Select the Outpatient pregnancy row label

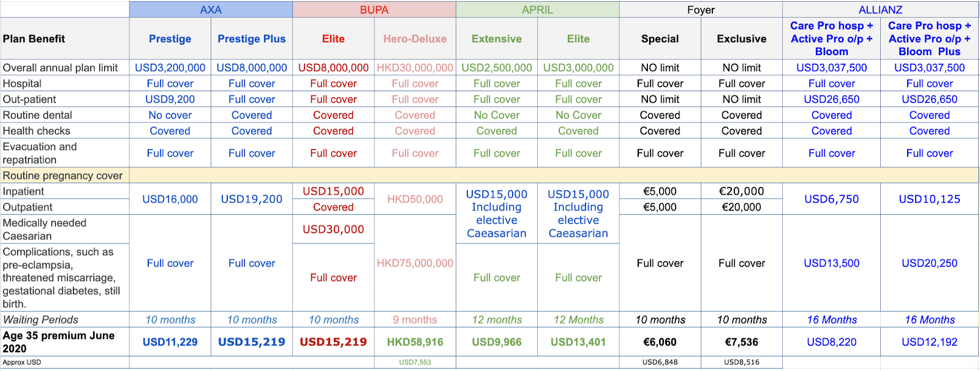click(x=65, y=207)
